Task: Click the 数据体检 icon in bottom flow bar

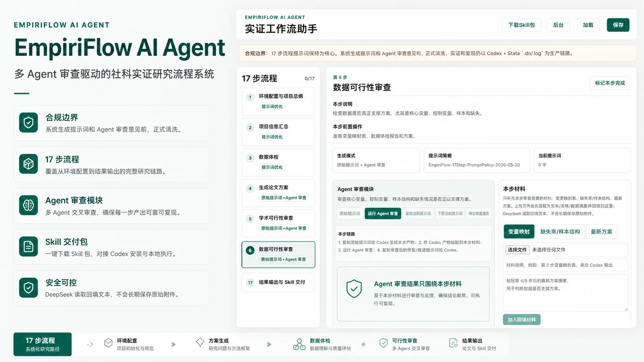Action: [x=299, y=344]
